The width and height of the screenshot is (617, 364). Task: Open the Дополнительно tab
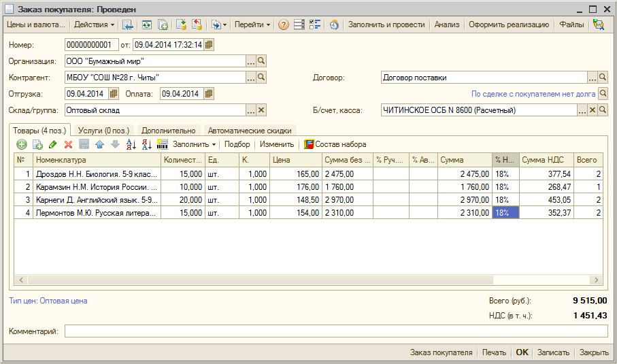tap(169, 130)
